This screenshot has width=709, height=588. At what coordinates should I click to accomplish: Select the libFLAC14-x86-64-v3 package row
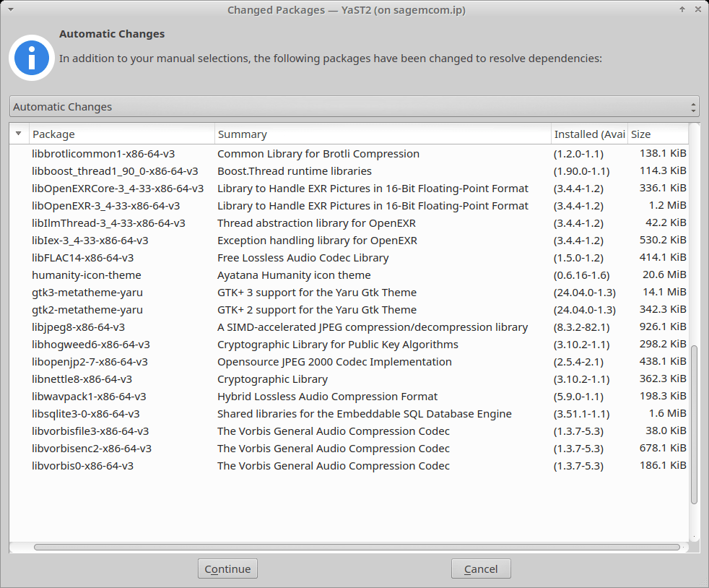tap(82, 258)
